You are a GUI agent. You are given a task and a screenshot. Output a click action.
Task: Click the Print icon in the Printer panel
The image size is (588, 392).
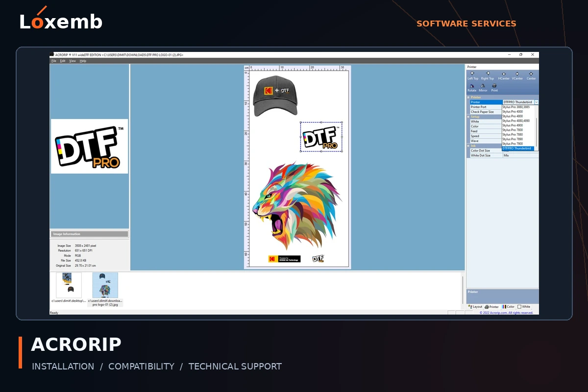coord(494,86)
